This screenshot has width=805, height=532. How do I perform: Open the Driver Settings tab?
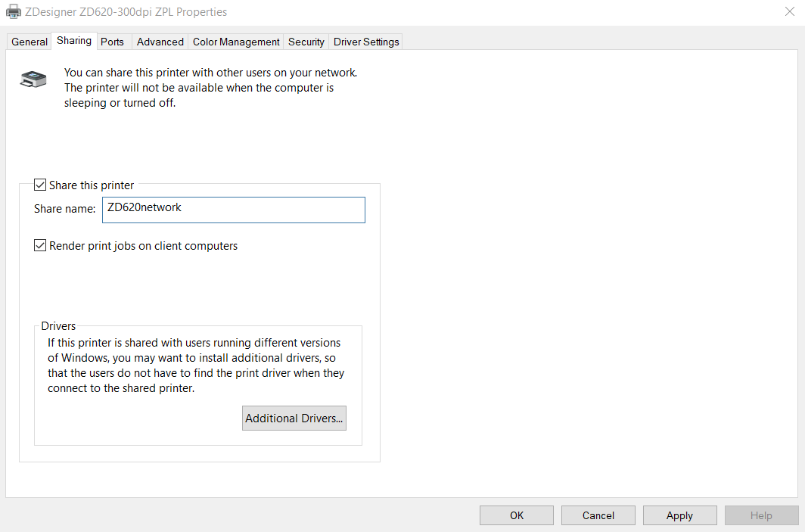click(x=366, y=42)
